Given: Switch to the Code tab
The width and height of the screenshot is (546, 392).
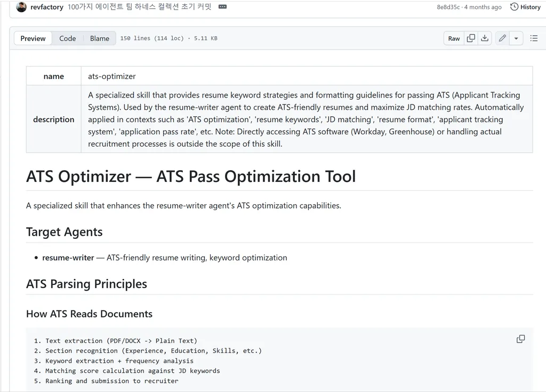Looking at the screenshot, I should pyautogui.click(x=68, y=38).
